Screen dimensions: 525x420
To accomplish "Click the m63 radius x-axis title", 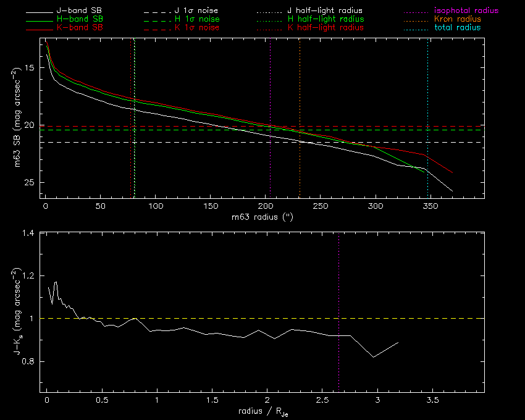I will 262,216.
